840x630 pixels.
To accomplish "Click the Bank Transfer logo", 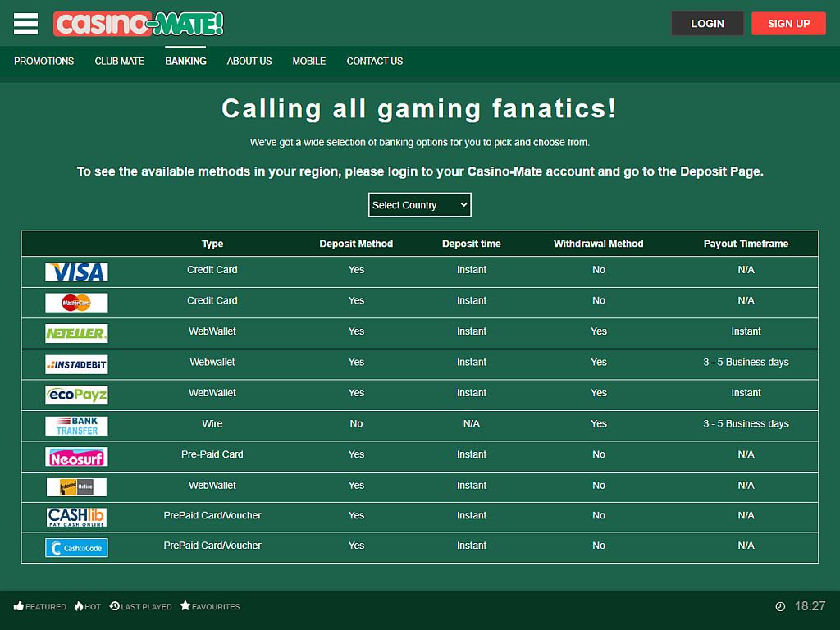I will point(76,426).
